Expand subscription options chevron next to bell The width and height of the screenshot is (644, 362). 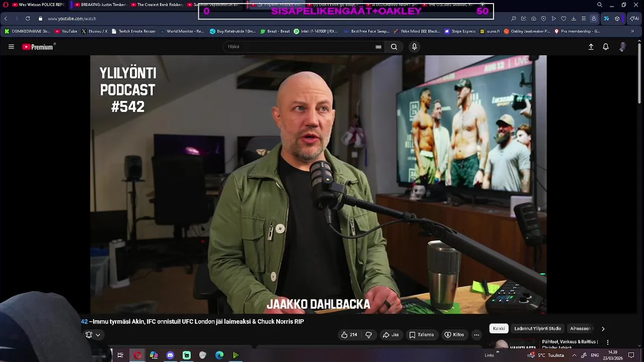[x=98, y=335]
